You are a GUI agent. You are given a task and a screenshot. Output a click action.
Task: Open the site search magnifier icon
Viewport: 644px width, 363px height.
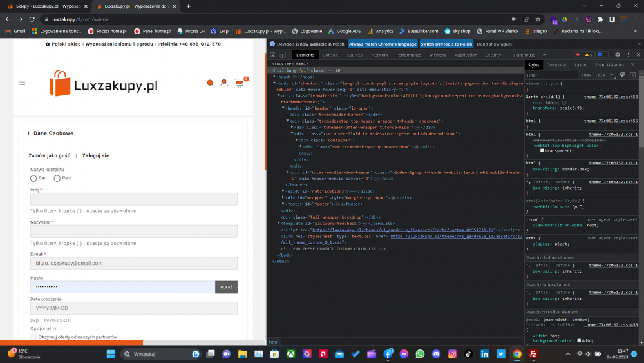point(211,83)
